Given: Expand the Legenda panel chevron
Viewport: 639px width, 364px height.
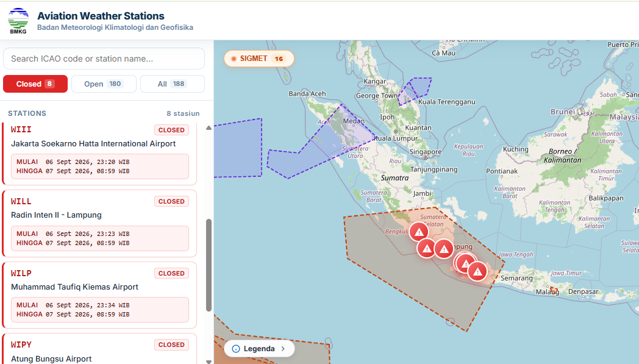Looking at the screenshot, I should (x=284, y=349).
